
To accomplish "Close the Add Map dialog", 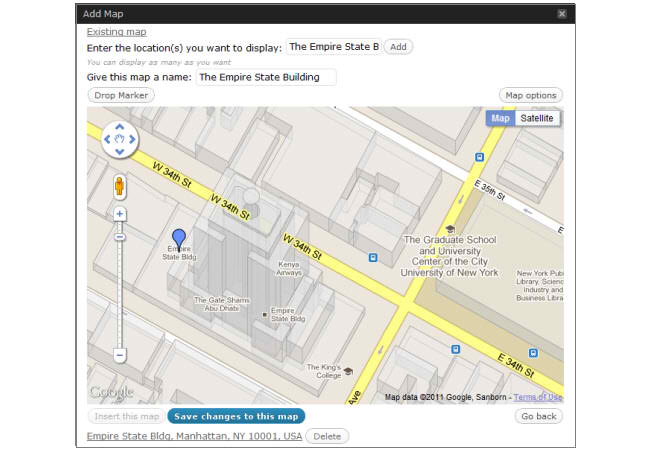I will click(x=562, y=14).
